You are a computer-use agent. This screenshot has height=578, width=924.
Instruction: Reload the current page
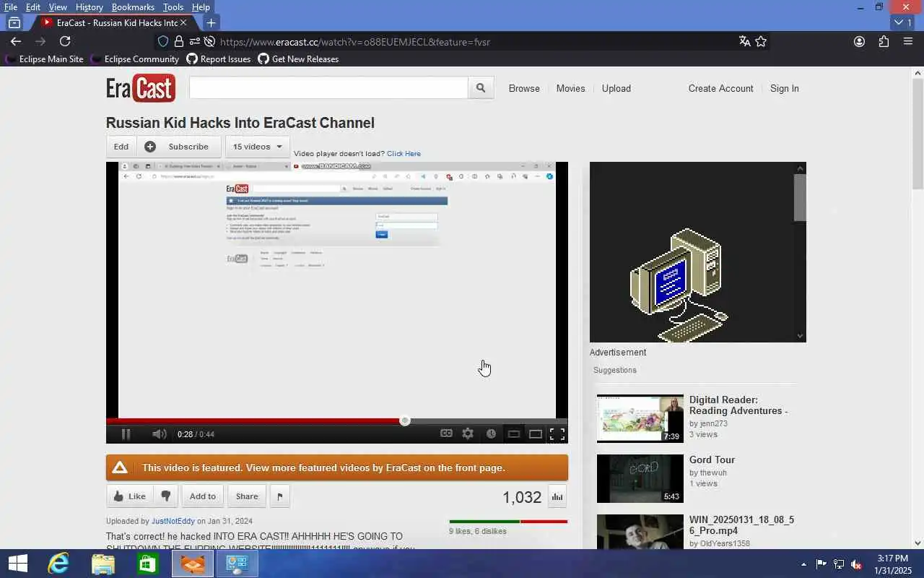point(65,41)
